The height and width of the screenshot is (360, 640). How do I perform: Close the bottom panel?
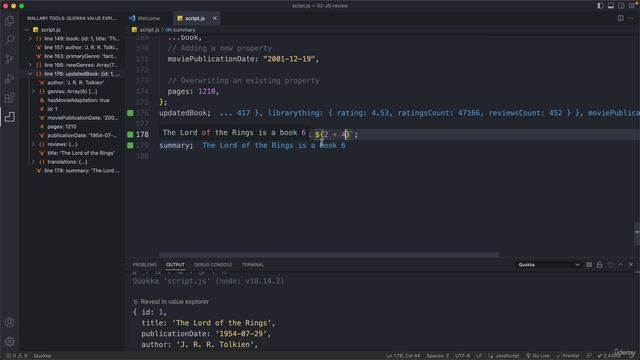click(x=631, y=265)
